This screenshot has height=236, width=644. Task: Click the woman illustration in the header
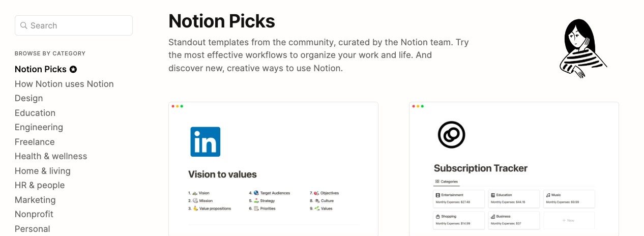tap(583, 48)
